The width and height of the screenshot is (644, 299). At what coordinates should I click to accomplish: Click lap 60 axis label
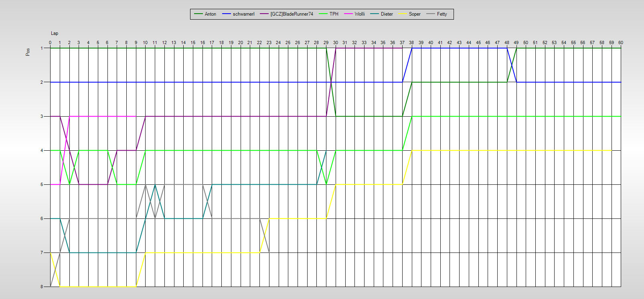click(621, 42)
